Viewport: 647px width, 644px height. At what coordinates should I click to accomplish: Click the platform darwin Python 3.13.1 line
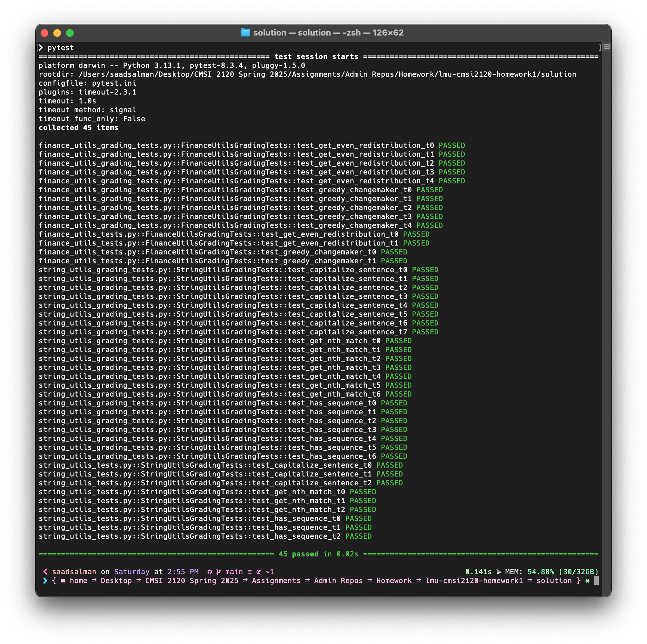tap(172, 66)
